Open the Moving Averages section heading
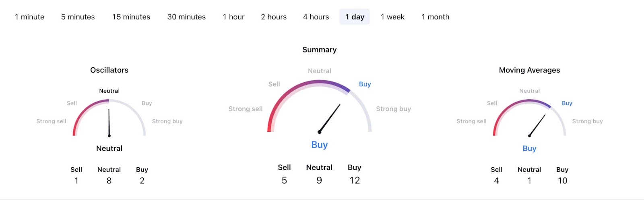 pyautogui.click(x=529, y=70)
